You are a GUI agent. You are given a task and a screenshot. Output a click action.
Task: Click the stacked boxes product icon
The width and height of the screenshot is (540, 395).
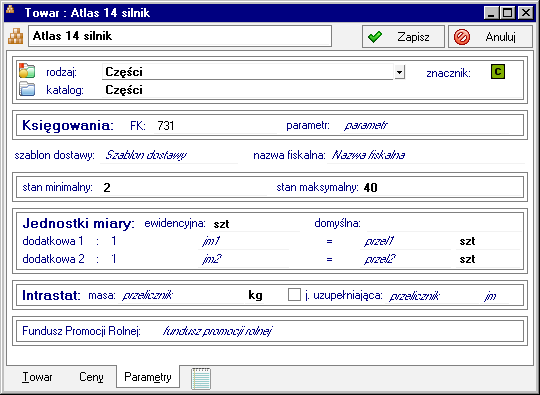pyautogui.click(x=16, y=36)
